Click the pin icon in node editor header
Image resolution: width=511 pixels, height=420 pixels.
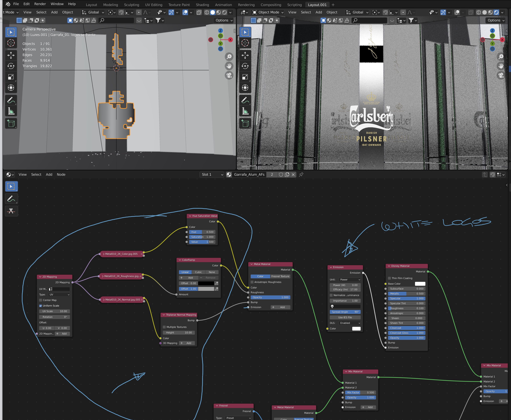pyautogui.click(x=301, y=174)
